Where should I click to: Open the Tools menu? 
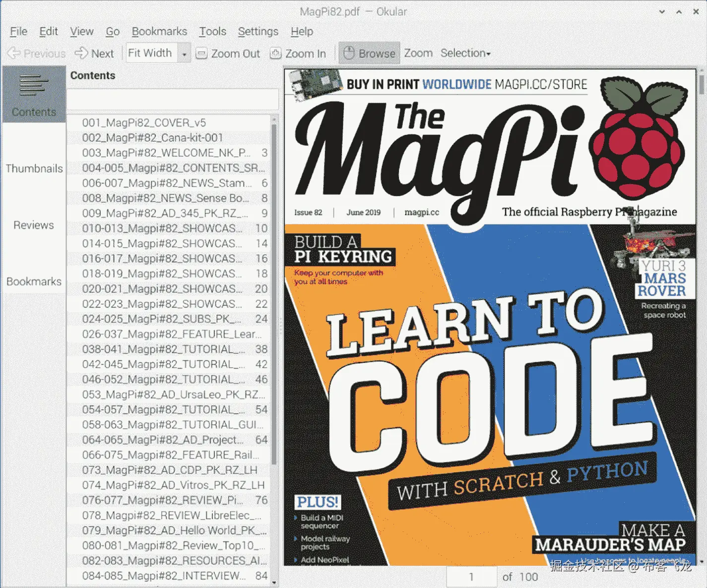[212, 31]
